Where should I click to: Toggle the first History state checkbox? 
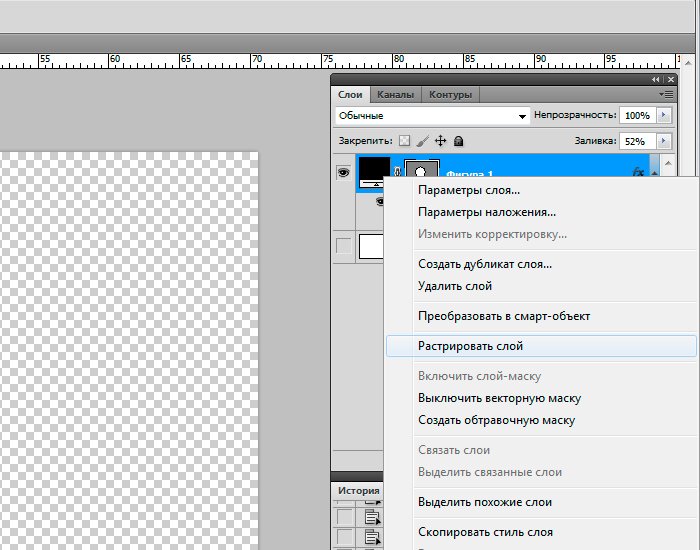tap(344, 516)
